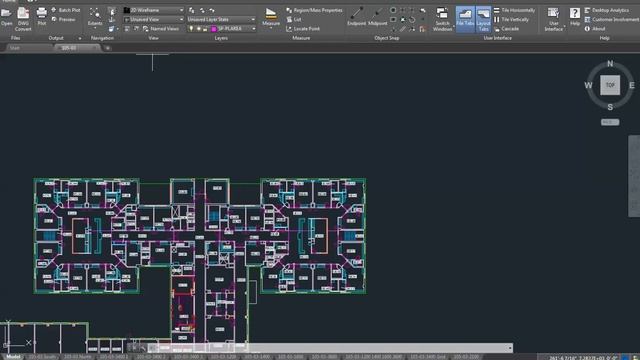Toggle File Tabs display
640x360 pixels.
(465, 19)
